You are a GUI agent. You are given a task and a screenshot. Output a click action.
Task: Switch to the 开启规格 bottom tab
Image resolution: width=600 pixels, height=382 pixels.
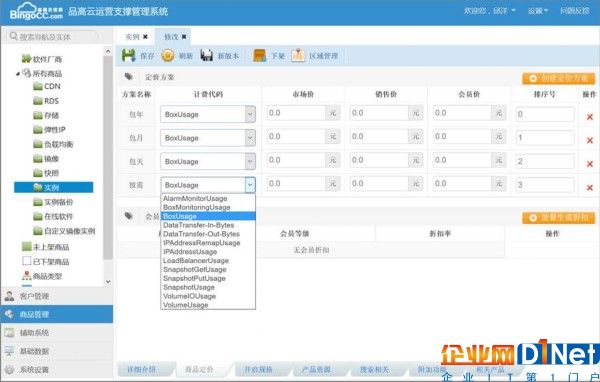[x=258, y=369]
